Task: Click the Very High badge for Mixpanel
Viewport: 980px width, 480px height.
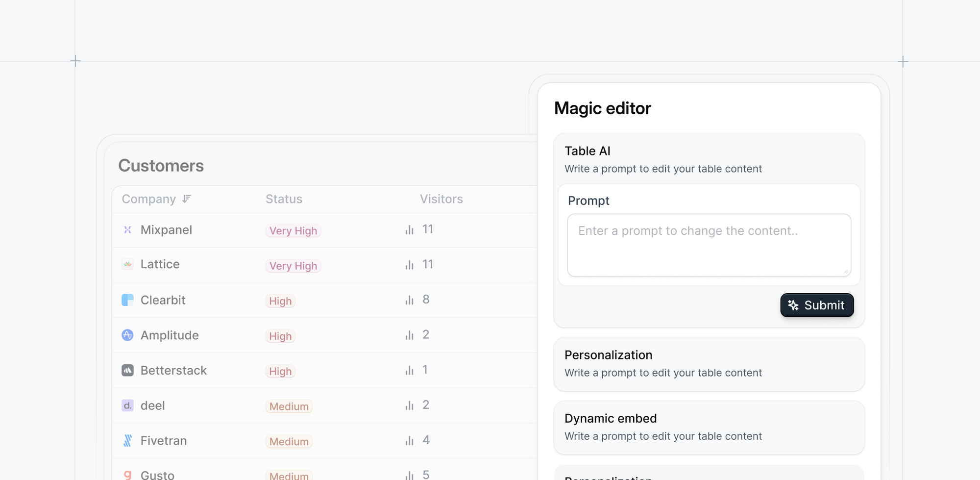Action: tap(293, 230)
